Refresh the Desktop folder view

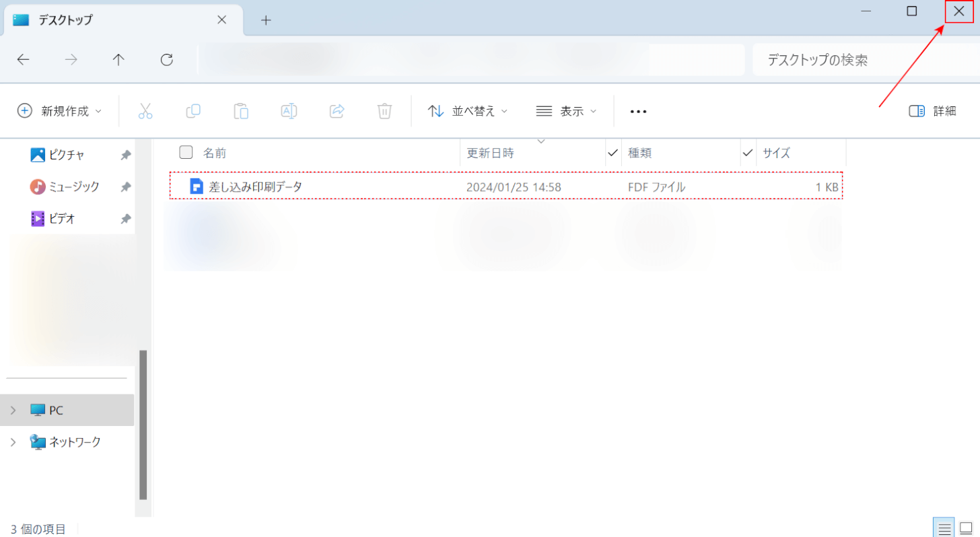[x=167, y=60]
